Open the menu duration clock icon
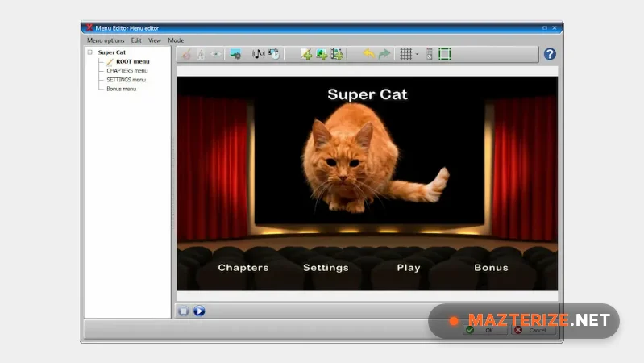The height and width of the screenshot is (363, 644). (274, 54)
